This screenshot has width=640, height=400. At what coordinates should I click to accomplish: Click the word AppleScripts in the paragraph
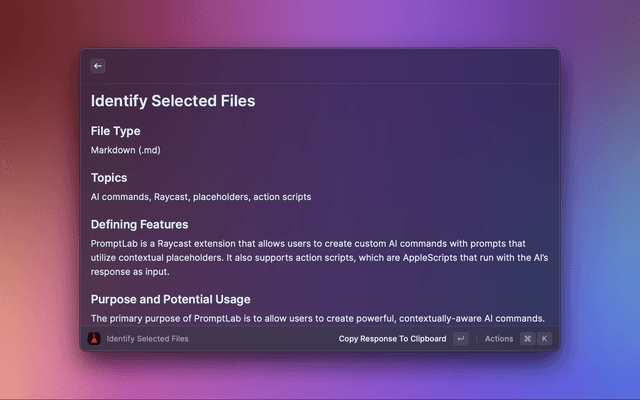430,258
